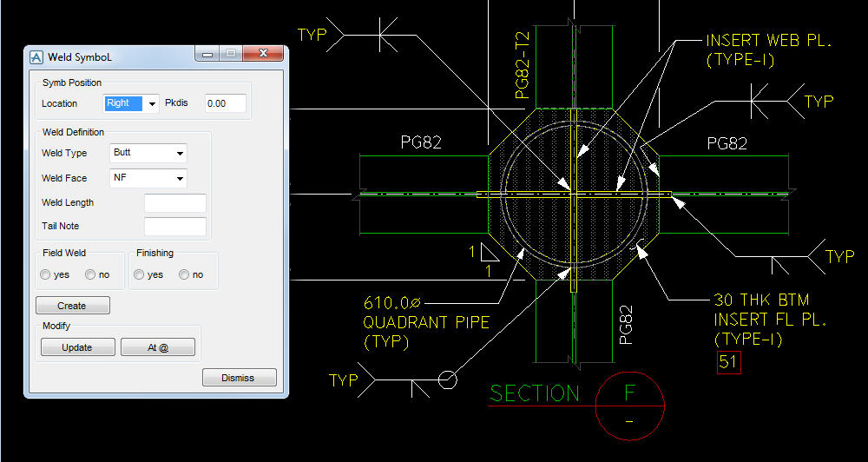Click the Pkdis input field with 0.00
868x462 pixels.
pos(226,103)
